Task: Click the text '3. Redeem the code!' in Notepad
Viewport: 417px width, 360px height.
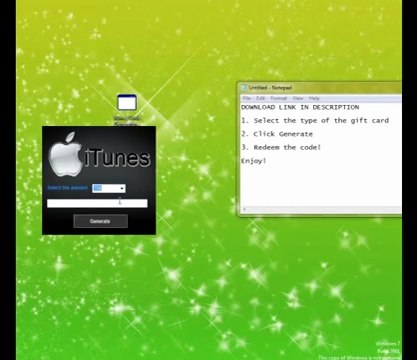Action: (281, 147)
